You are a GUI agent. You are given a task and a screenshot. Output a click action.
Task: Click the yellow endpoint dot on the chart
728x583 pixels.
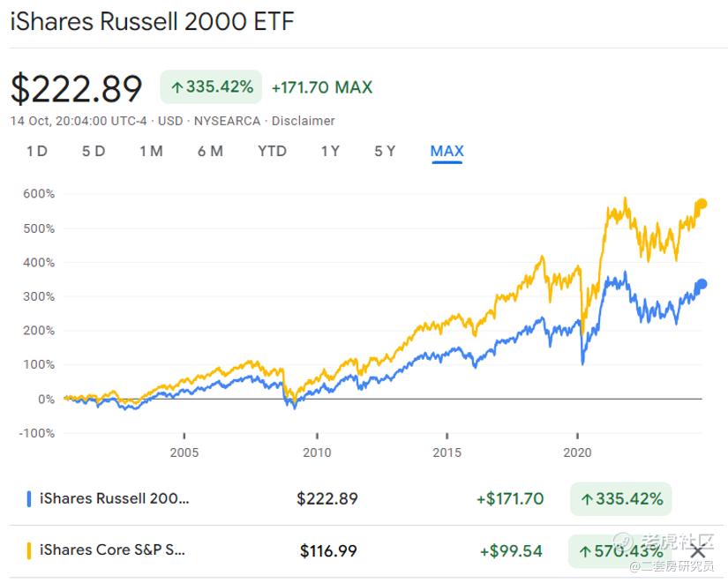coord(702,204)
